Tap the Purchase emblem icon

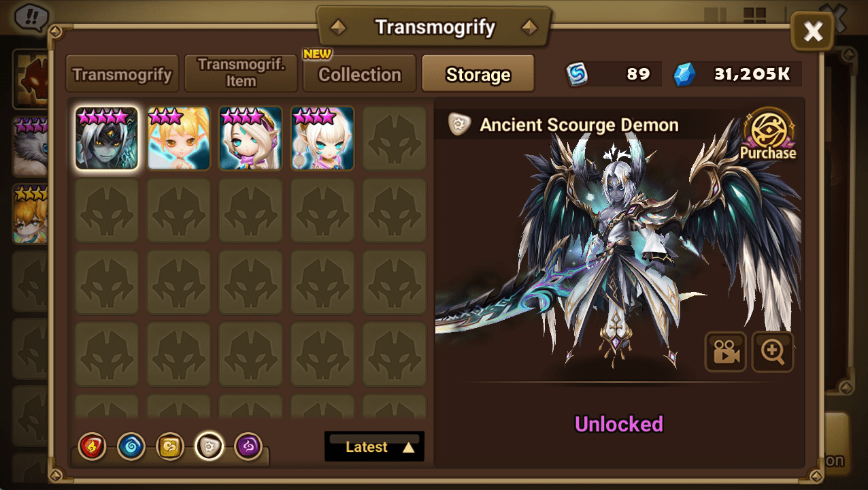768,134
